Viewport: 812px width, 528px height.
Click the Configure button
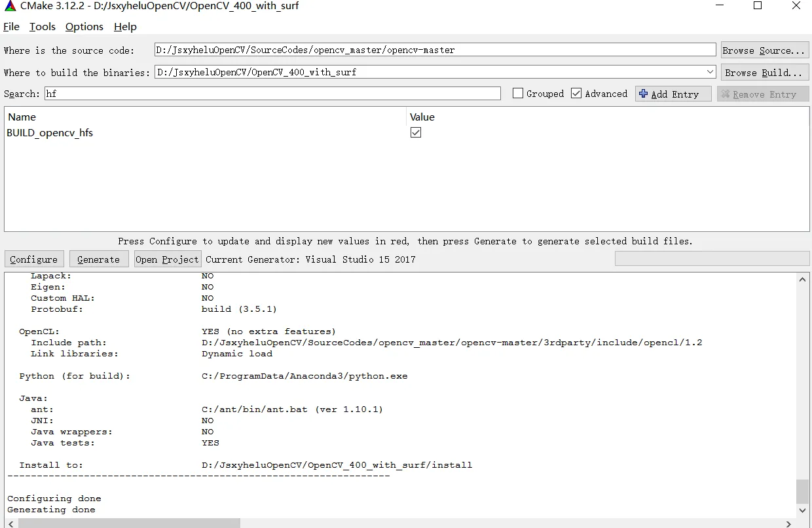point(34,259)
